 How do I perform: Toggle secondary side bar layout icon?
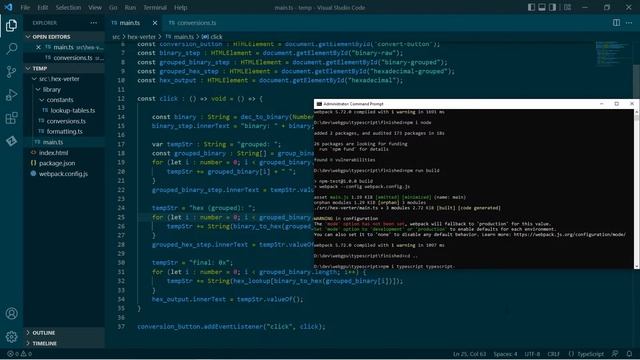[553, 7]
